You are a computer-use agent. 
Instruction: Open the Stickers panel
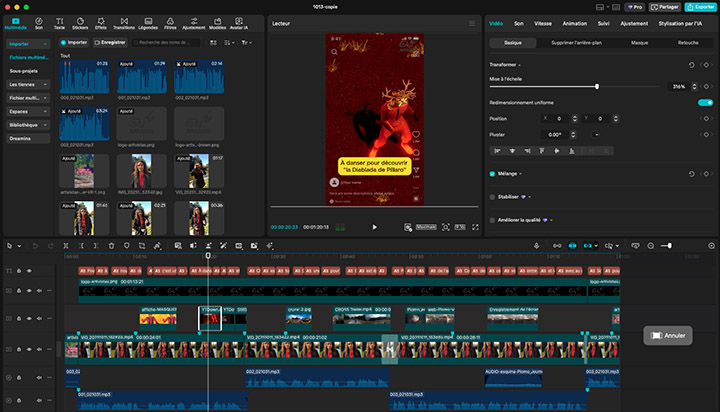pyautogui.click(x=81, y=22)
